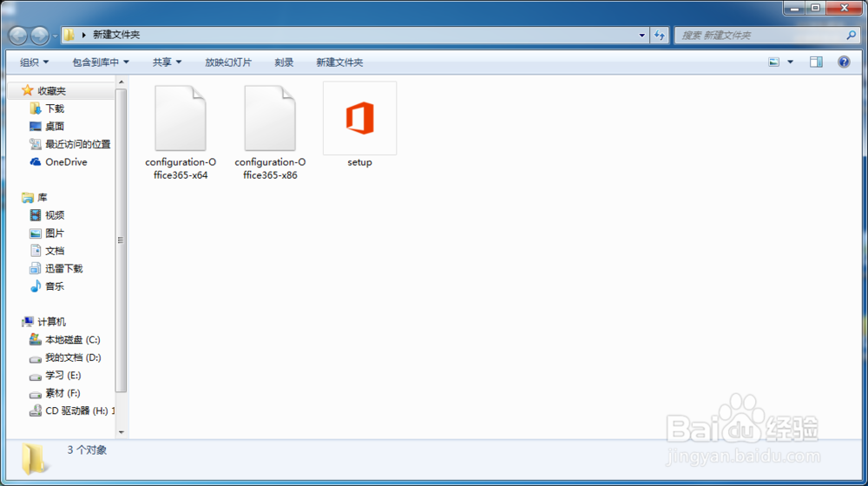Image resolution: width=868 pixels, height=486 pixels.
Task: Open address bar history dropdown arrow
Action: [x=642, y=36]
